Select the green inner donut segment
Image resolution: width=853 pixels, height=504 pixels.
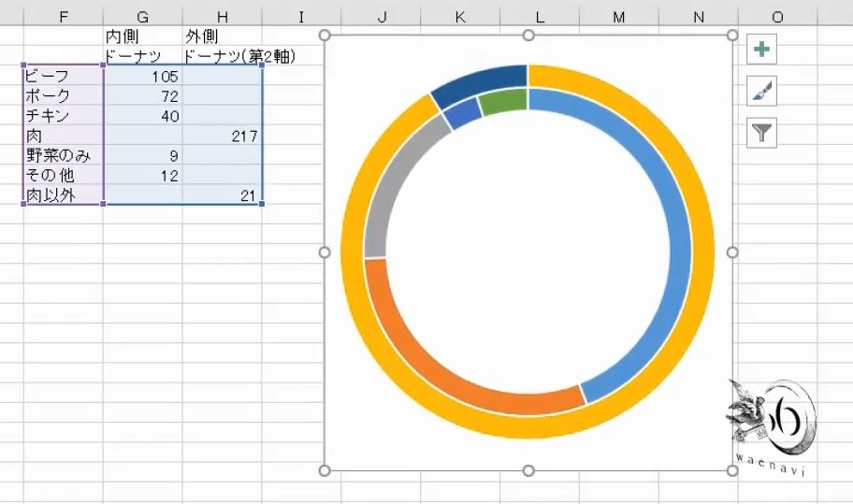point(503,101)
